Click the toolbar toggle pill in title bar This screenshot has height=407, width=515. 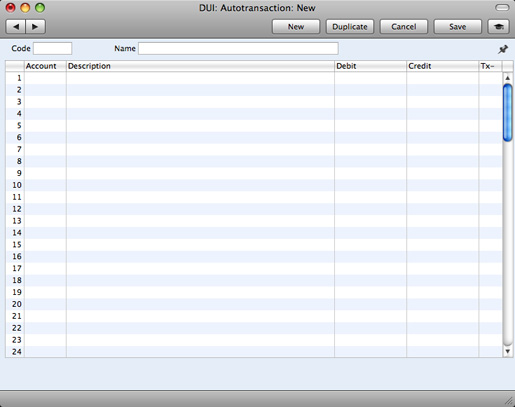[x=502, y=8]
